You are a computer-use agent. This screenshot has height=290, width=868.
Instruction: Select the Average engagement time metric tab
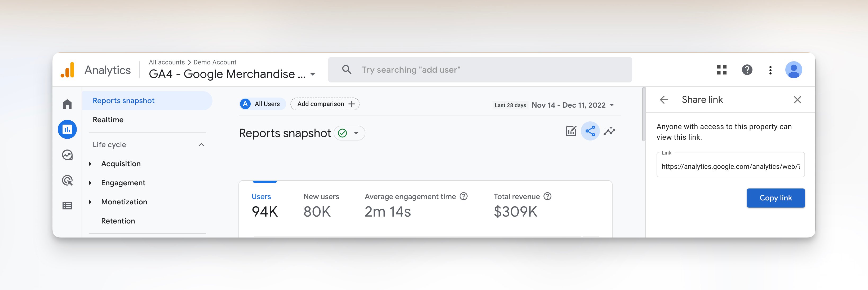click(x=416, y=205)
